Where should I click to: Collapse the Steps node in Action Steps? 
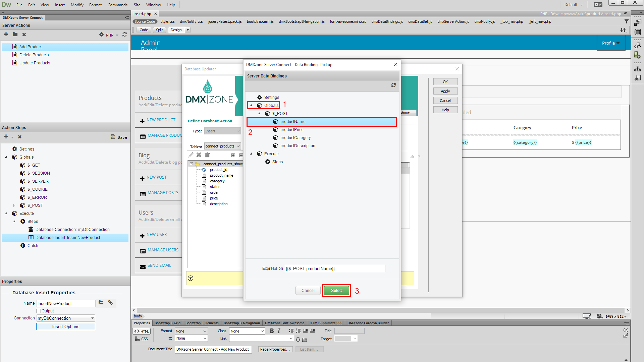[x=14, y=222]
